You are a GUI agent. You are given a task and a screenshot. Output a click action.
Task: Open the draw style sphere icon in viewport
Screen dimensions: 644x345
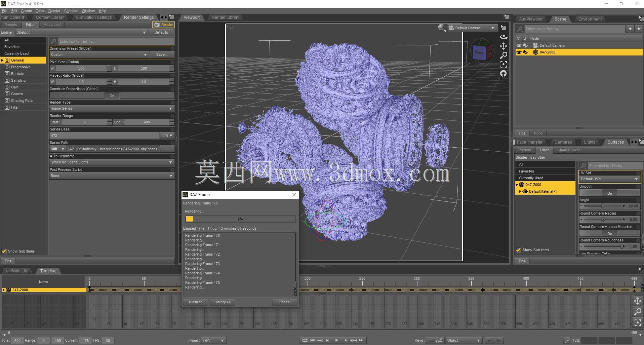[442, 28]
